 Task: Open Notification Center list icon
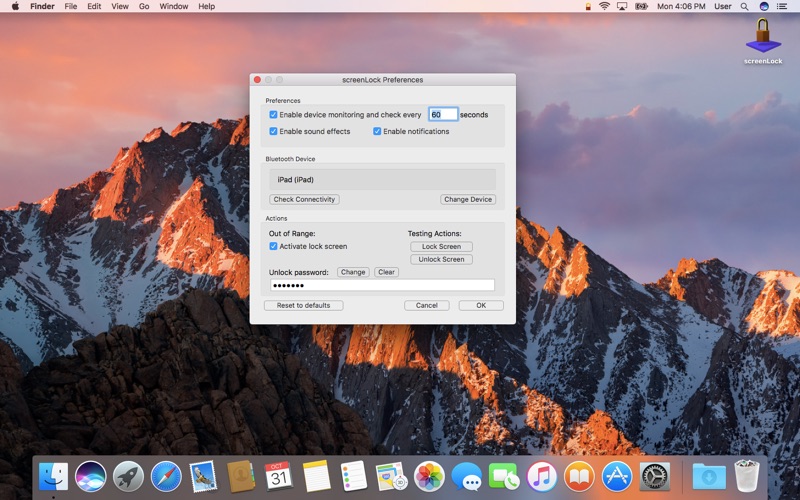click(x=782, y=6)
